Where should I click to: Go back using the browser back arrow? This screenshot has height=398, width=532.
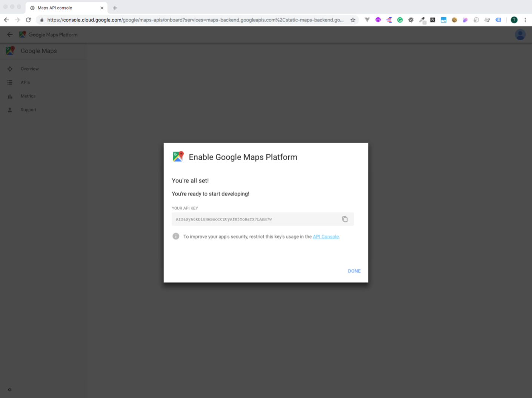(x=6, y=20)
